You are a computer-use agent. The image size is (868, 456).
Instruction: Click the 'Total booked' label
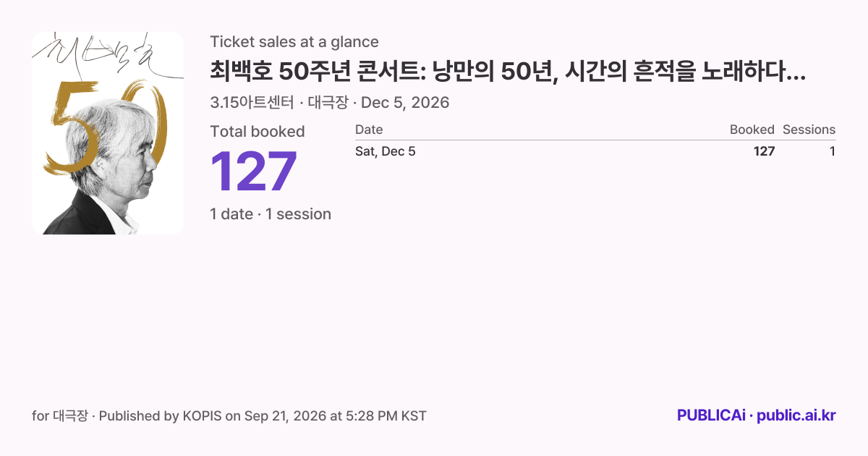pos(258,132)
